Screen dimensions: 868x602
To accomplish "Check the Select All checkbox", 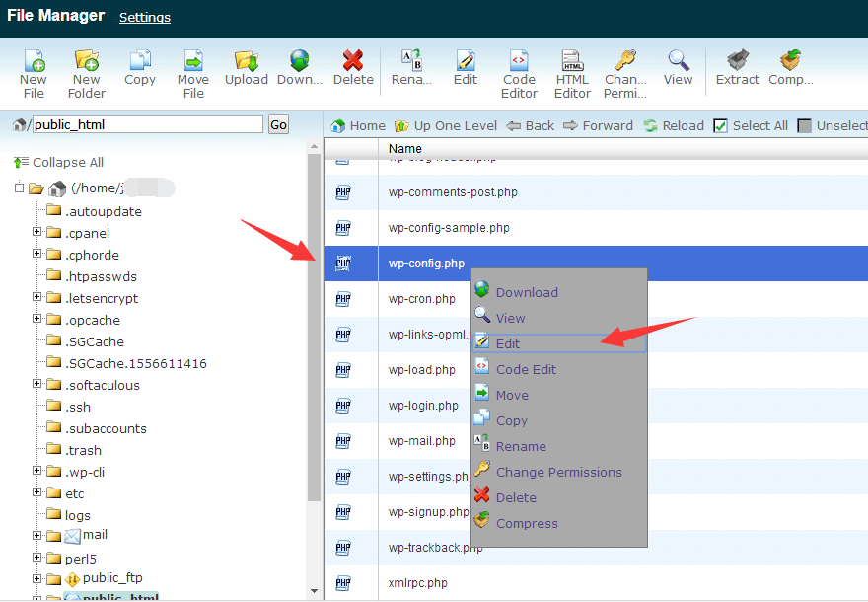I will [x=720, y=125].
